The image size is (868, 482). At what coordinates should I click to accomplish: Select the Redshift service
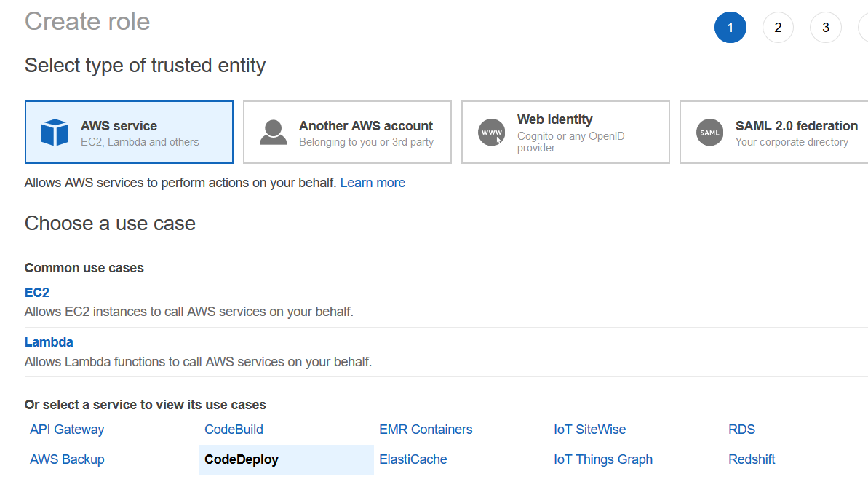tap(751, 459)
